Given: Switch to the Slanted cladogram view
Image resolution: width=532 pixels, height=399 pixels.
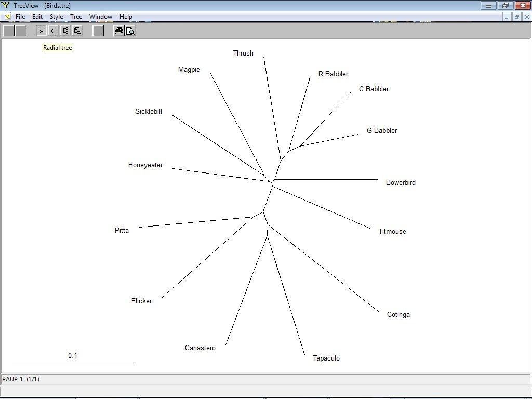Looking at the screenshot, I should (x=54, y=31).
